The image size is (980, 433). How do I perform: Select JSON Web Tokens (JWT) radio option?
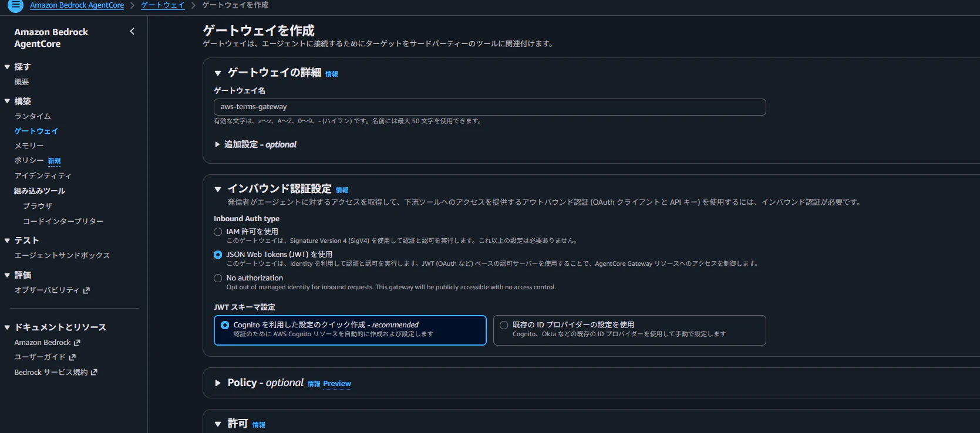(x=218, y=255)
